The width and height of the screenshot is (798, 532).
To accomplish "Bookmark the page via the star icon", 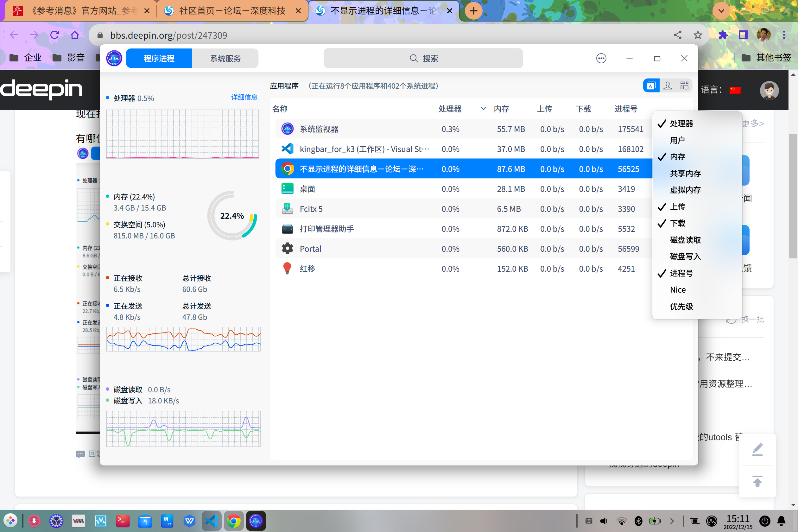I will point(698,35).
